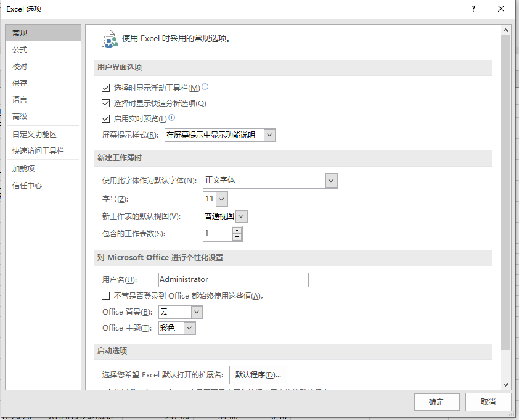Close the Excel 选项 dialog
The width and height of the screenshot is (519, 420).
click(x=501, y=9)
